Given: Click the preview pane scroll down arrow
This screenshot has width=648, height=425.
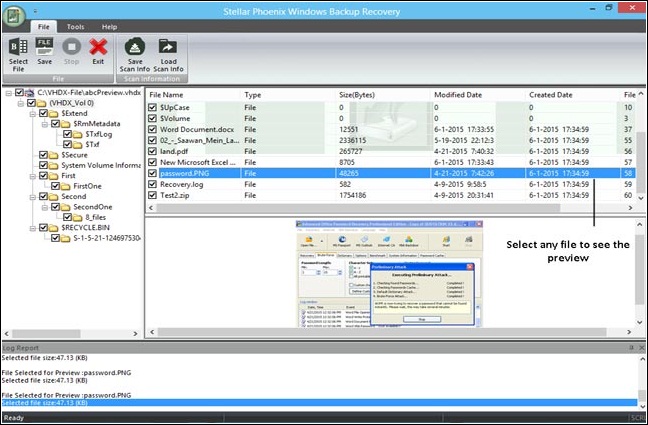Looking at the screenshot, I should (640, 322).
